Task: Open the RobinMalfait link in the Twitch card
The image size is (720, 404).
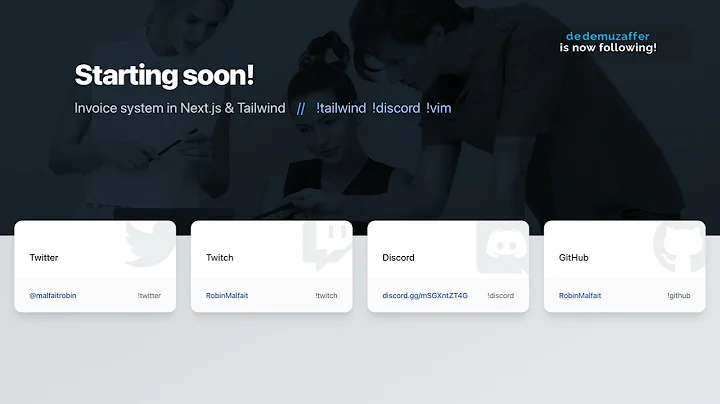Action: coord(227,296)
